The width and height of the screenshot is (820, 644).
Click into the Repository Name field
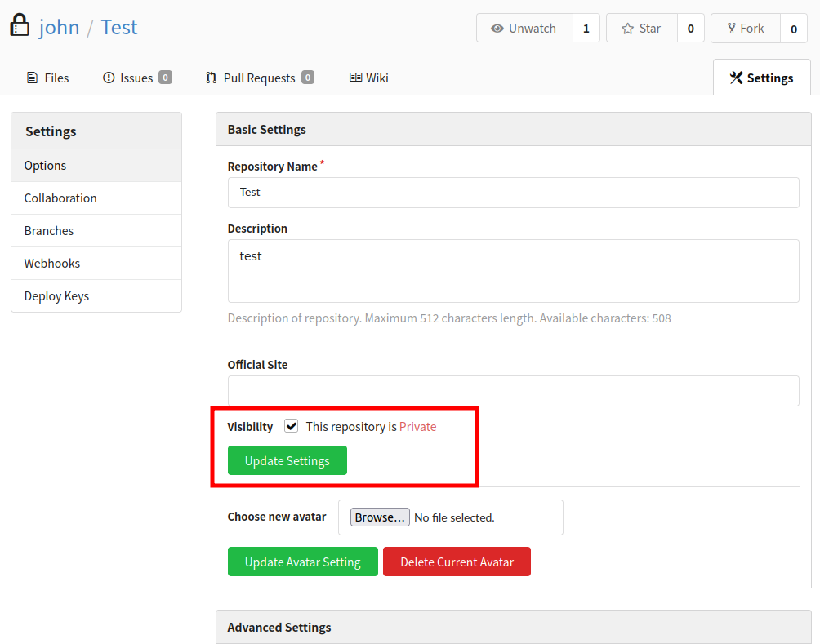[x=513, y=193]
